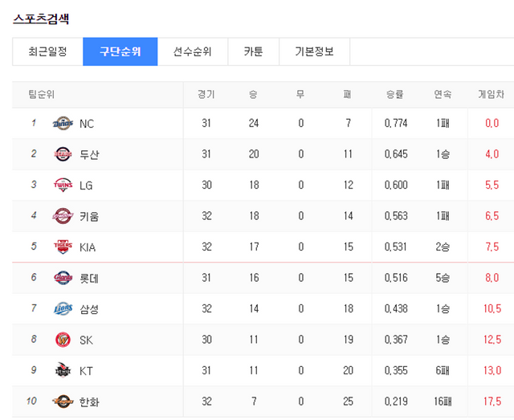The image size is (514, 420).
Task: Click the Doosan Bears logo
Action: 63,154
